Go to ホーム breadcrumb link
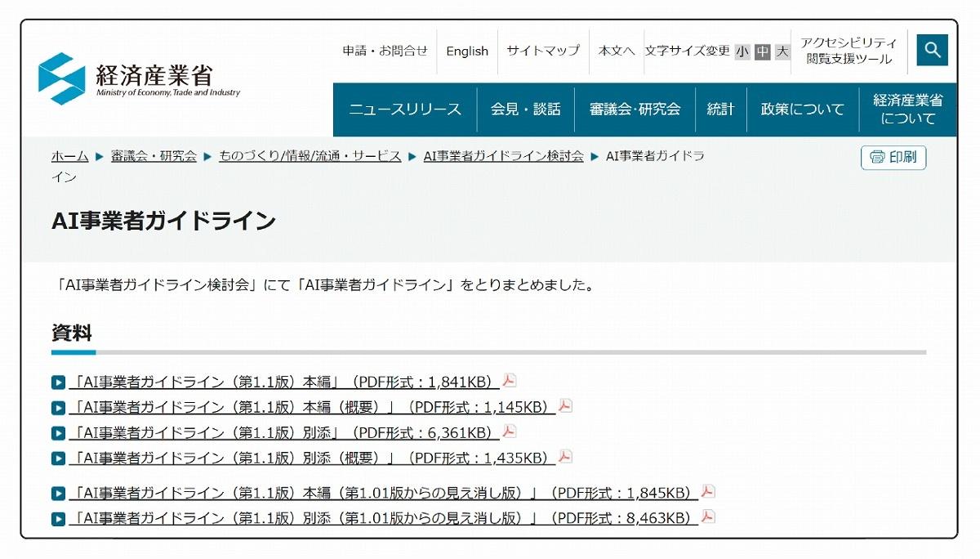This screenshot has height=559, width=980. coord(69,156)
